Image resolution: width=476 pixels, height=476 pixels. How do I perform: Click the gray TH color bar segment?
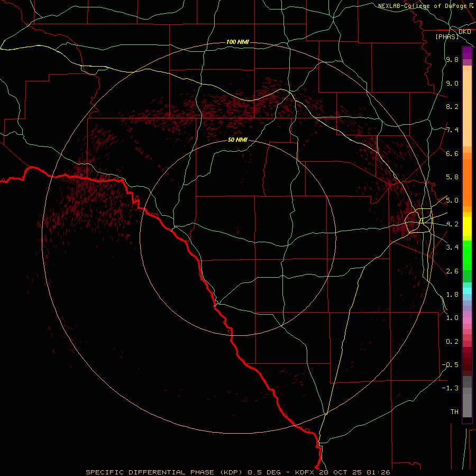pos(467,405)
